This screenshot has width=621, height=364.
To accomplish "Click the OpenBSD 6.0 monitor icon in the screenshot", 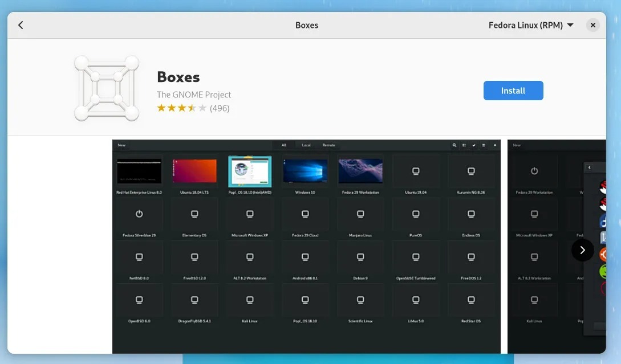I will [139, 300].
